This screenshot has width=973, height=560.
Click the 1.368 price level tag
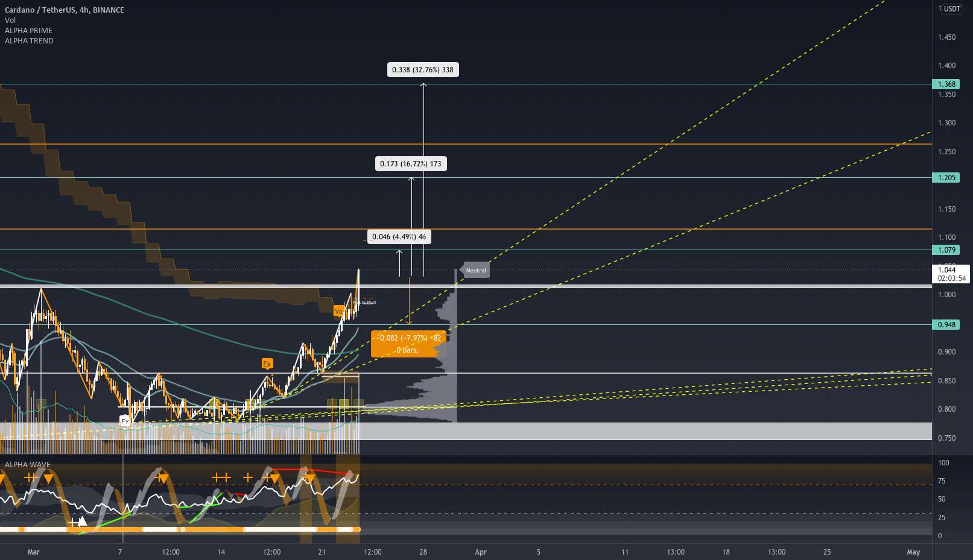(946, 84)
